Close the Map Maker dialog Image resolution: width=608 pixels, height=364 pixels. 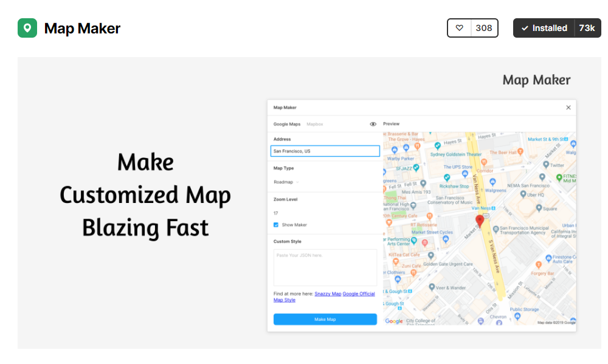(568, 108)
